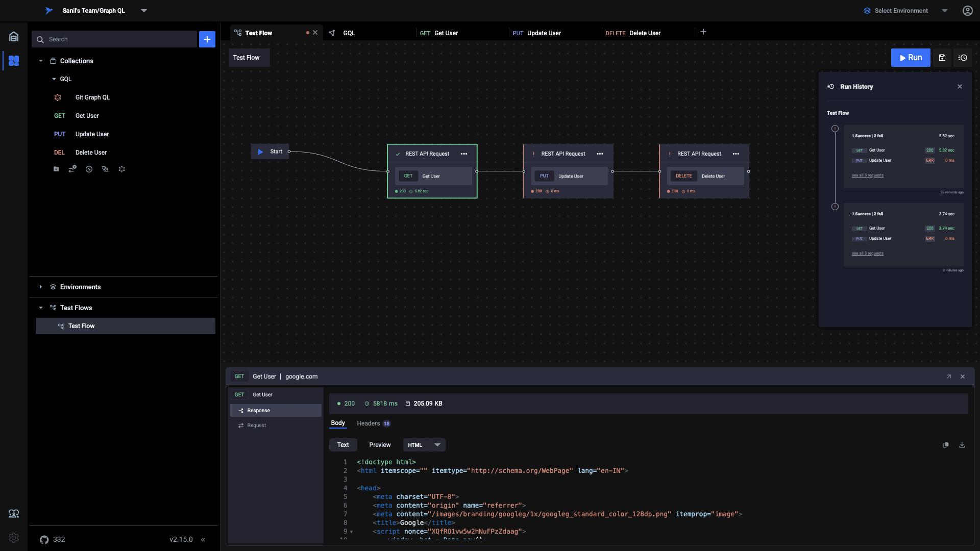Collapse the Collections tree
Screen dimensions: 980x551
tap(41, 61)
